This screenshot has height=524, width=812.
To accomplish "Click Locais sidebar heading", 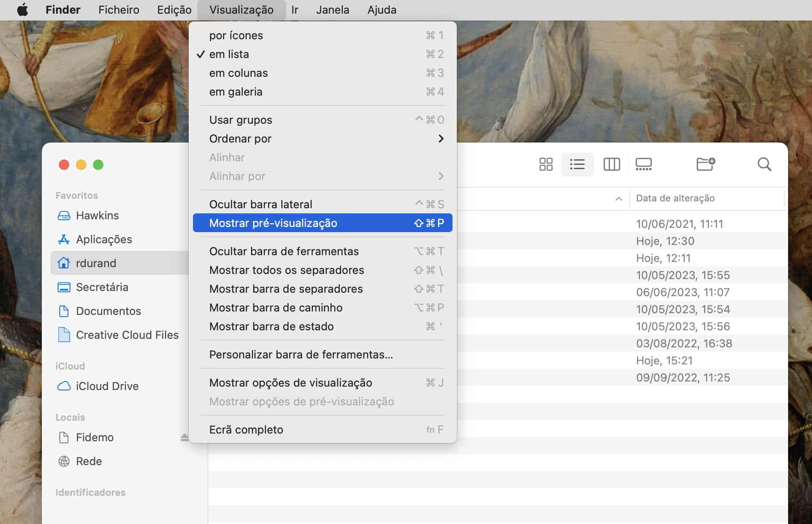I will click(70, 417).
